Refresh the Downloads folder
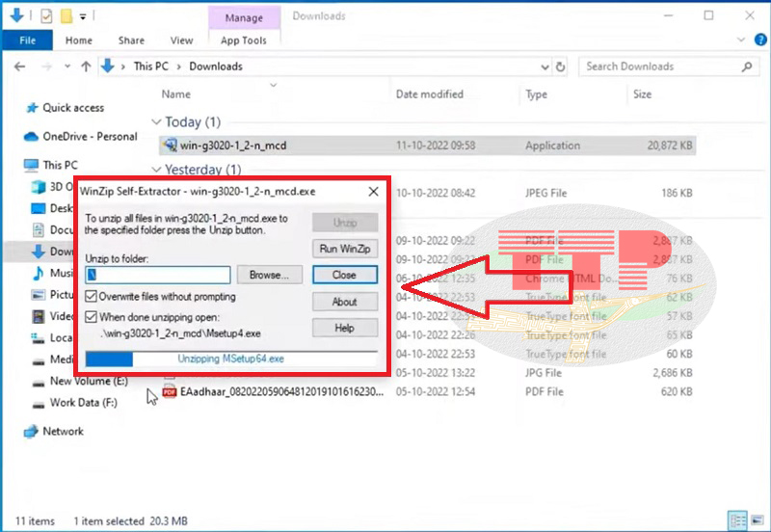This screenshot has height=532, width=771. [x=560, y=66]
